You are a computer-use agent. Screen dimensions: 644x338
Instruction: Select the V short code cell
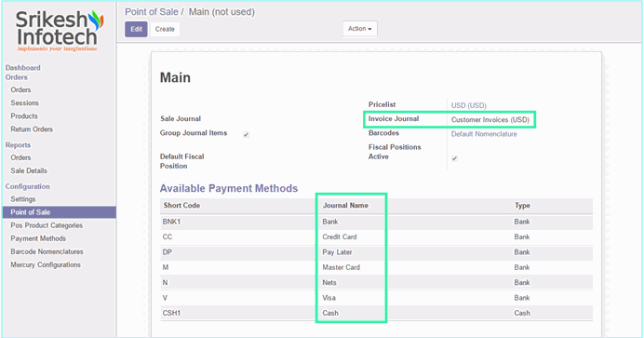165,298
